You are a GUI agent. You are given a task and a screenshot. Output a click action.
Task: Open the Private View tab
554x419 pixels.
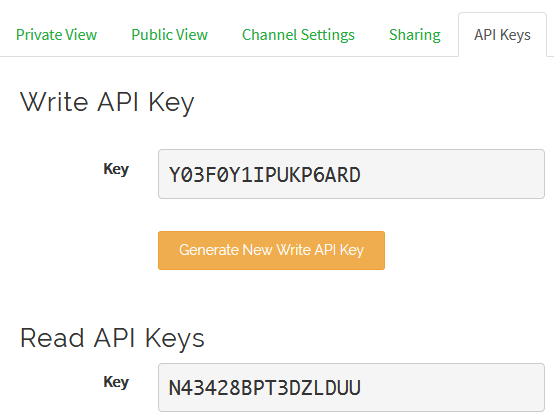tap(56, 35)
